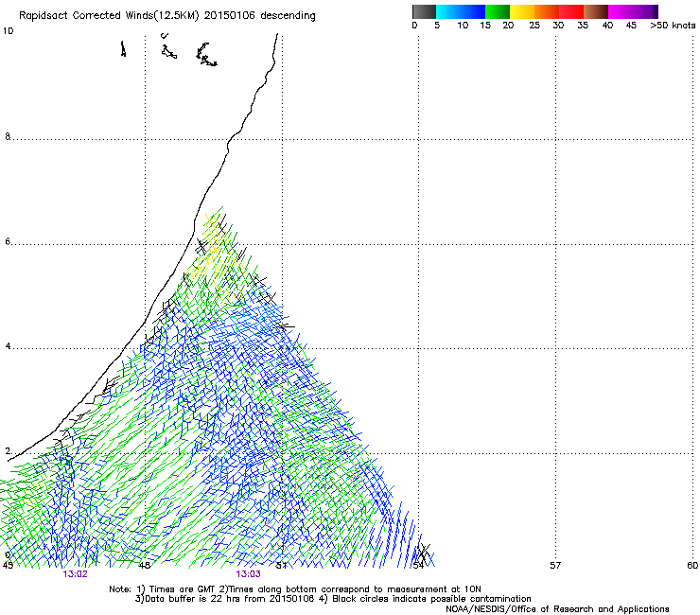This screenshot has height=615, width=700.
Task: Click the '45' label on the color legend
Action: click(631, 26)
